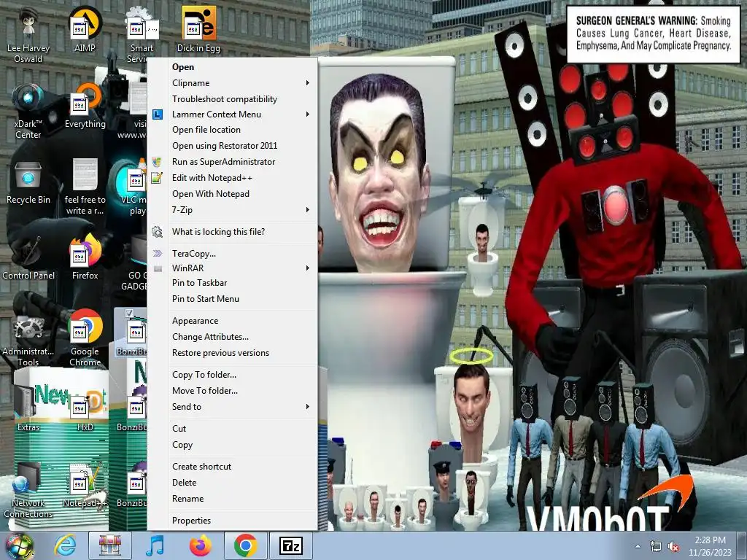
Task: Click the taskbar clock showing 2:28 PM
Action: [x=710, y=546]
